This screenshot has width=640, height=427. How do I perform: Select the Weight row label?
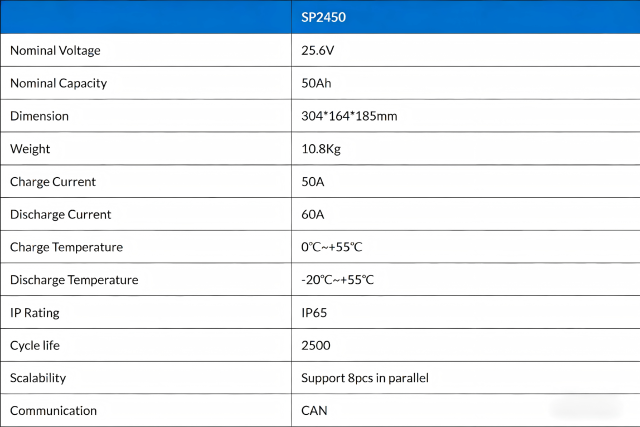pyautogui.click(x=30, y=149)
